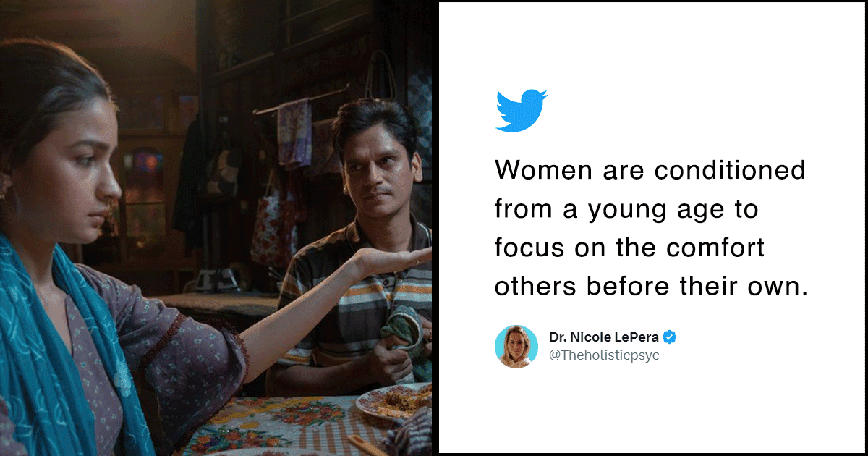Image resolution: width=868 pixels, height=456 pixels.
Task: Click the blank white area below the handle
Action: (x=651, y=409)
